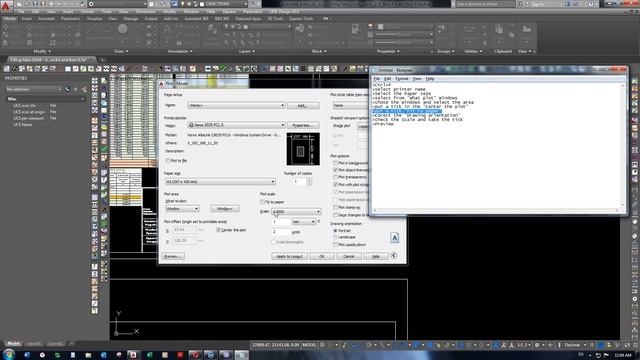The height and width of the screenshot is (360, 640).
Task: Select the Landscape orientation radio button
Action: tap(336, 237)
